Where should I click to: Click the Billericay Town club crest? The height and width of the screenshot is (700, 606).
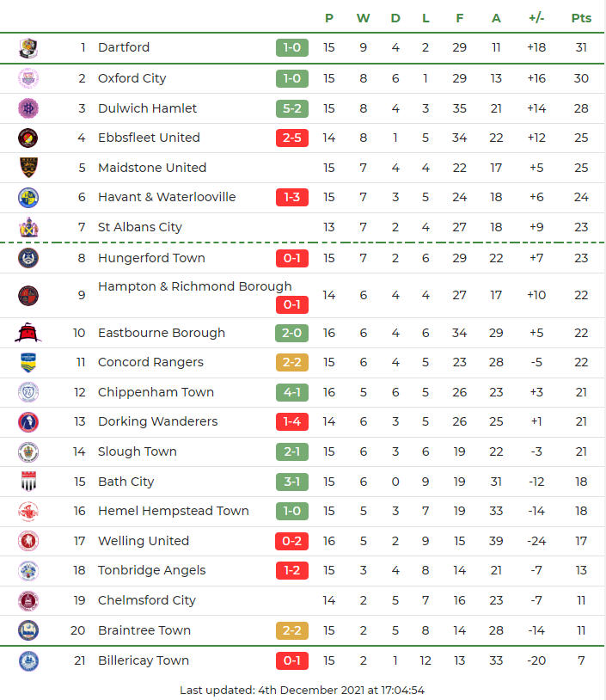pos(28,660)
